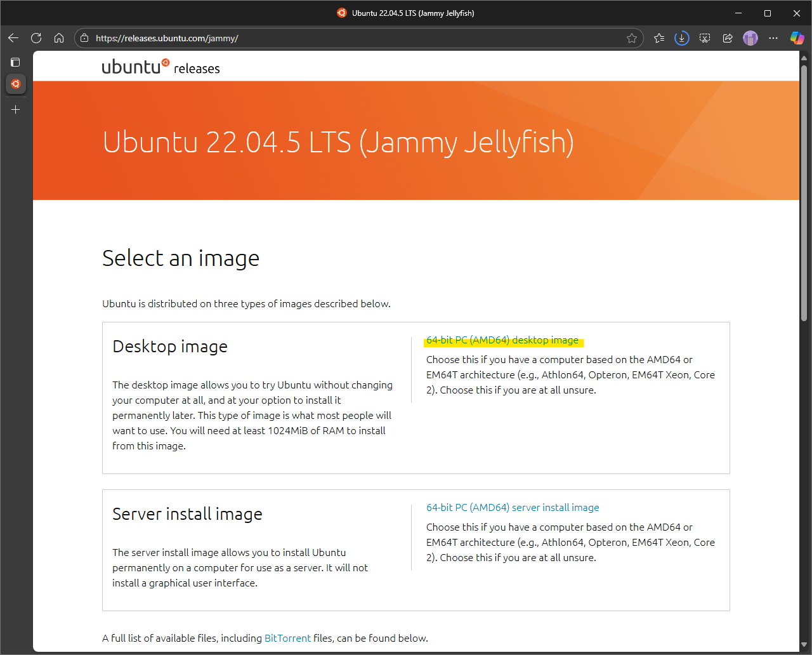Viewport: 812px width, 655px height.
Task: Open the Copilot sidebar icon
Action: (x=797, y=38)
